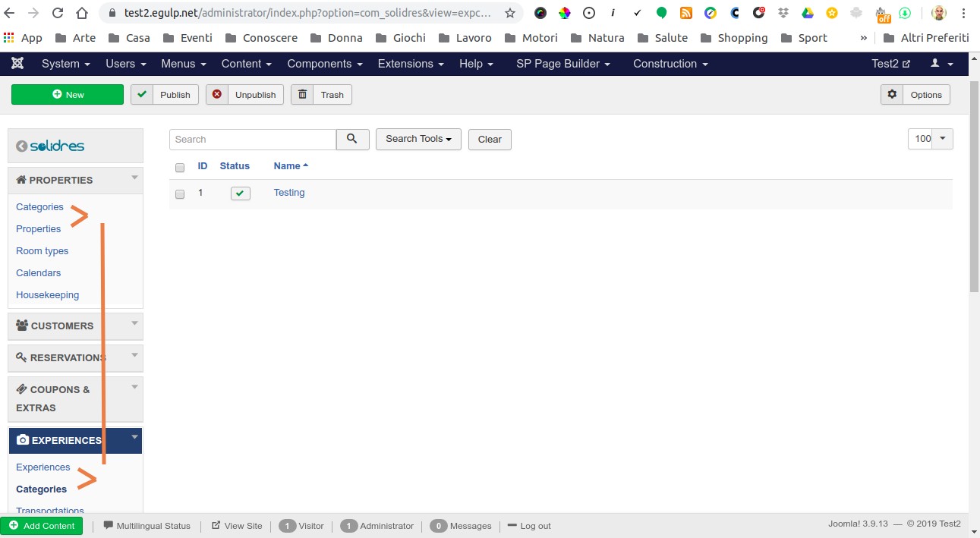Click into the Search input field
Screen dimensions: 980x538
click(x=252, y=140)
